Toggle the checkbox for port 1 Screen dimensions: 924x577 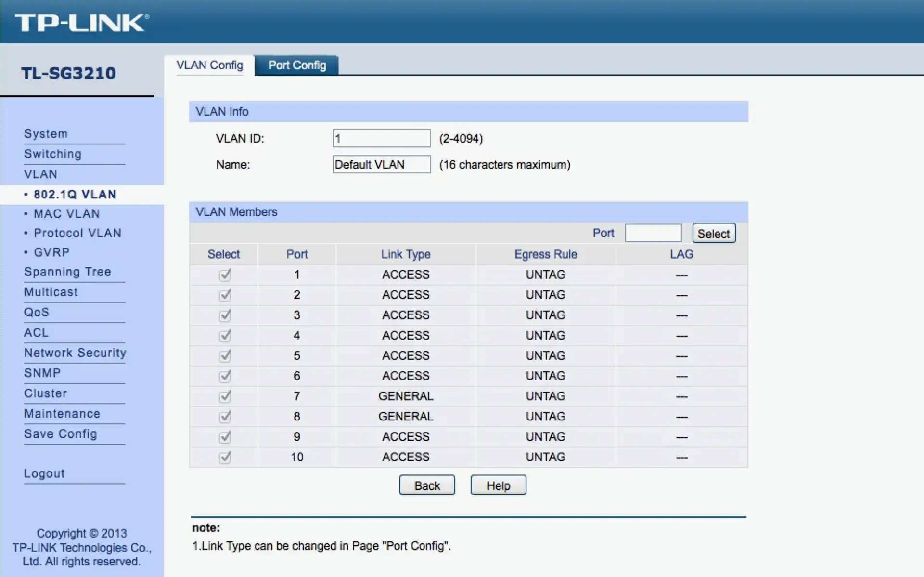tap(225, 275)
